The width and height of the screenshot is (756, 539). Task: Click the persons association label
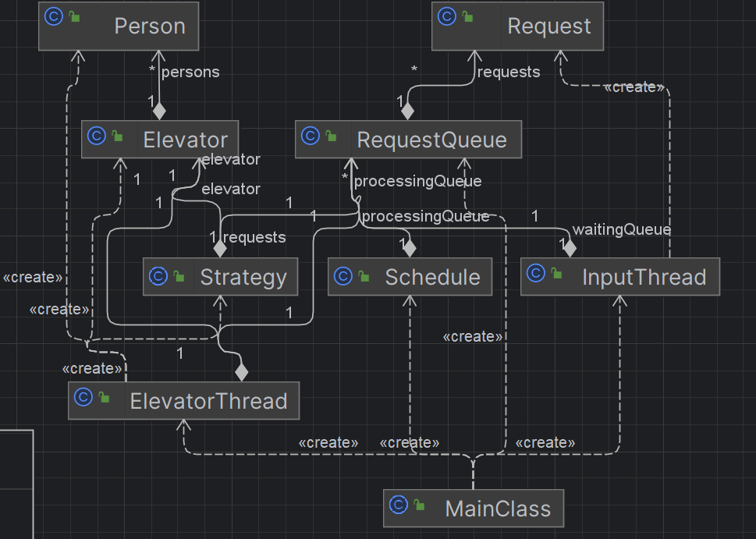pyautogui.click(x=190, y=72)
